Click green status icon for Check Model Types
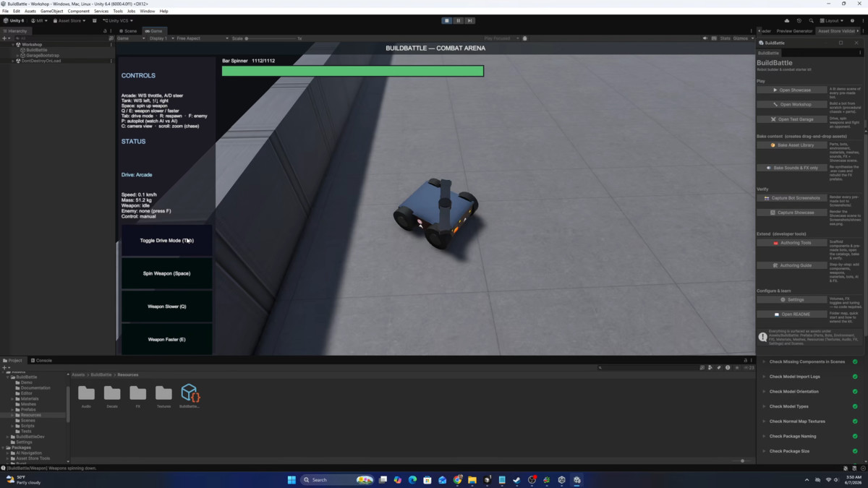Viewport: 868px width, 488px height. (x=855, y=406)
